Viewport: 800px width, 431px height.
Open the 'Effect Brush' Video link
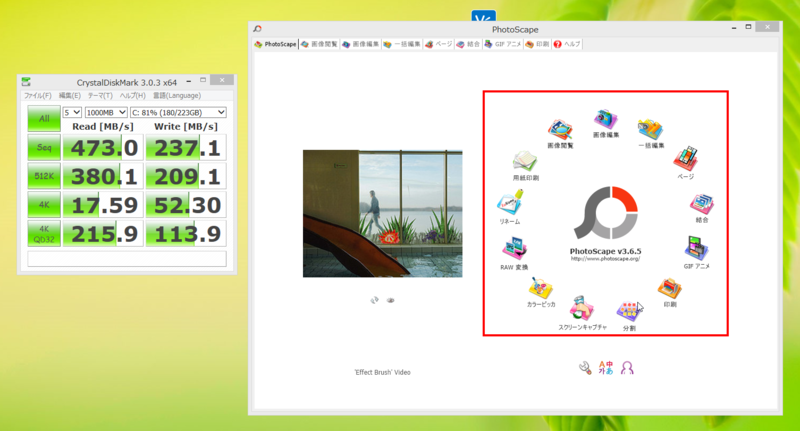coord(383,372)
